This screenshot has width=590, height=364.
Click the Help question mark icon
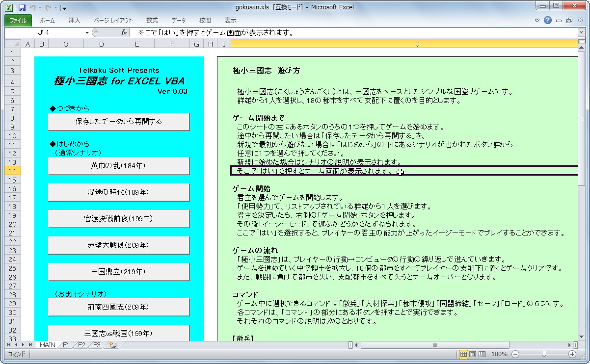pyautogui.click(x=548, y=20)
